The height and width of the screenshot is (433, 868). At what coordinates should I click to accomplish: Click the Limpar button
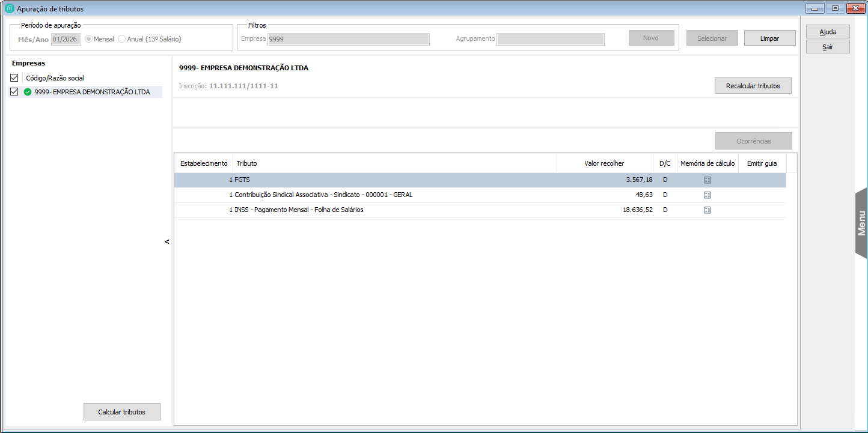pos(769,38)
